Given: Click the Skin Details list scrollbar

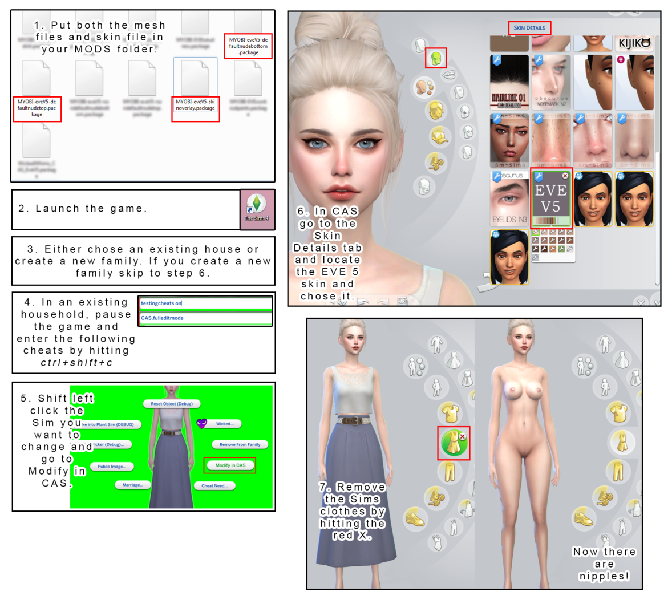Looking at the screenshot, I should click(x=657, y=218).
